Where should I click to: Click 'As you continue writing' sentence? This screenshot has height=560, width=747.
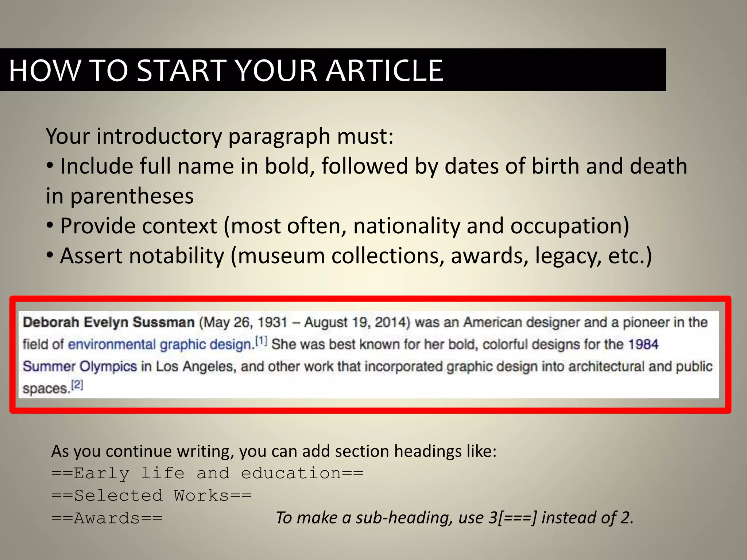tap(274, 451)
